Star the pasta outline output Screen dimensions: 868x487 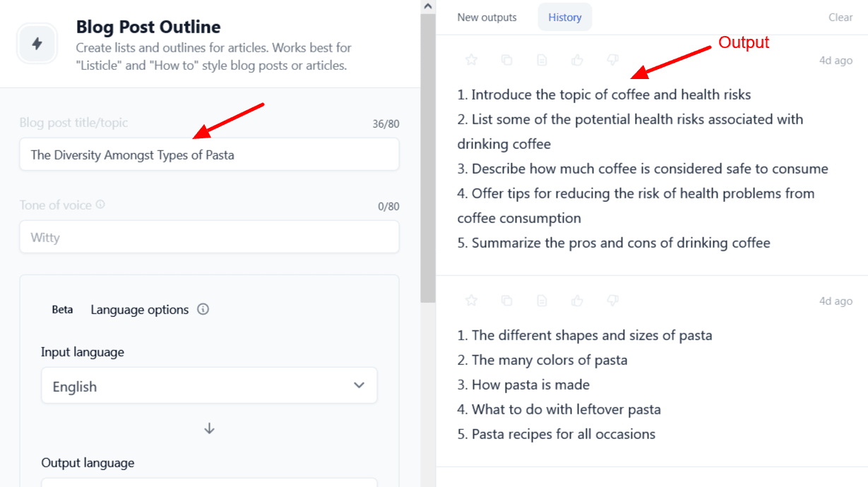[x=472, y=301]
